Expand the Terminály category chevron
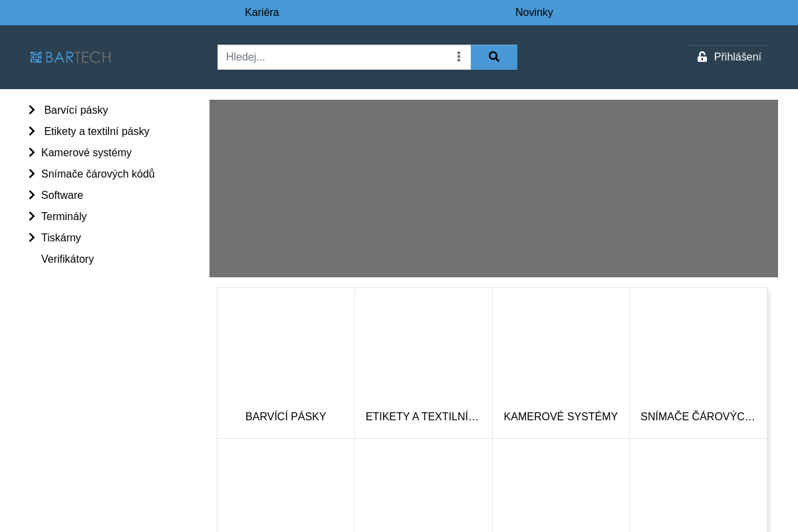This screenshot has width=798, height=532. click(32, 217)
